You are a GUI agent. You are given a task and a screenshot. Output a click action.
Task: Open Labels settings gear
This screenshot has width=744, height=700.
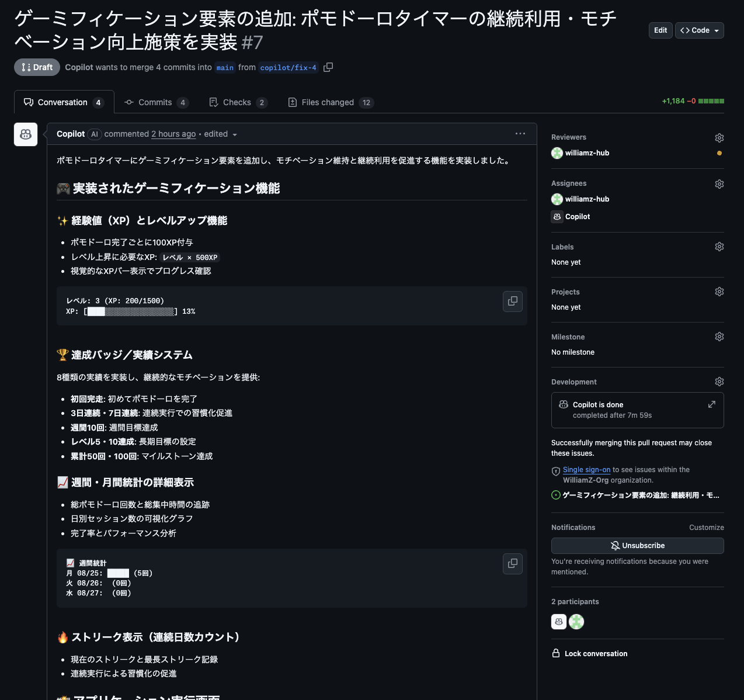coord(719,247)
